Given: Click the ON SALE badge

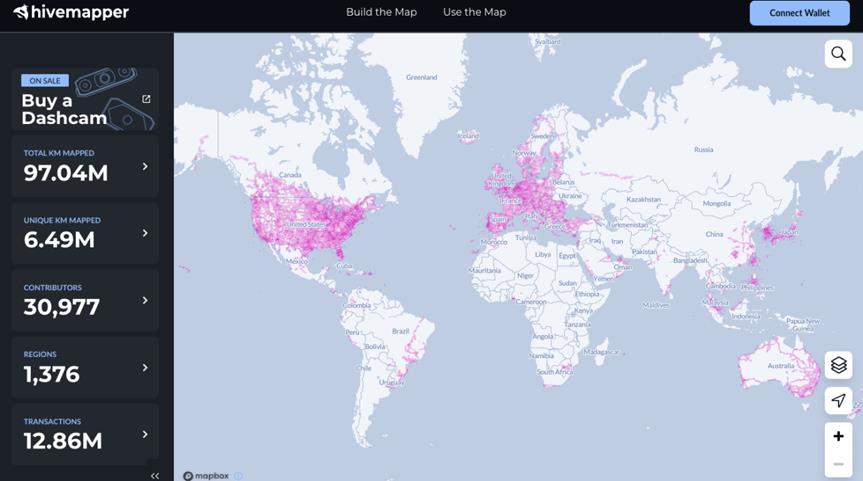Looking at the screenshot, I should pos(45,80).
